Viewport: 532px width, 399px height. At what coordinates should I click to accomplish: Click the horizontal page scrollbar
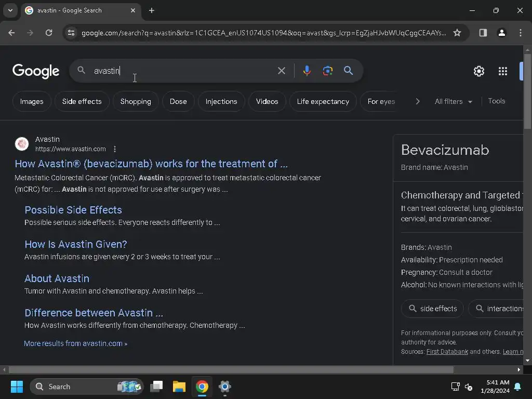(231, 369)
